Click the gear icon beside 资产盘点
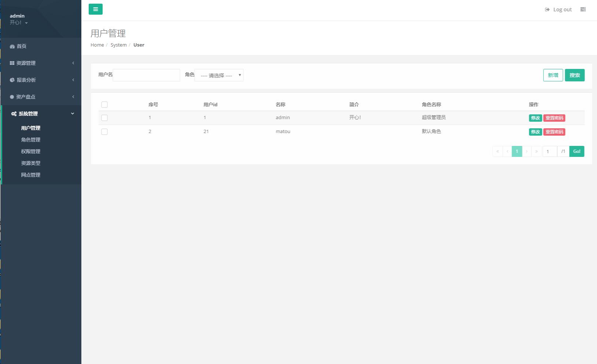The width and height of the screenshot is (597, 364). pyautogui.click(x=12, y=97)
